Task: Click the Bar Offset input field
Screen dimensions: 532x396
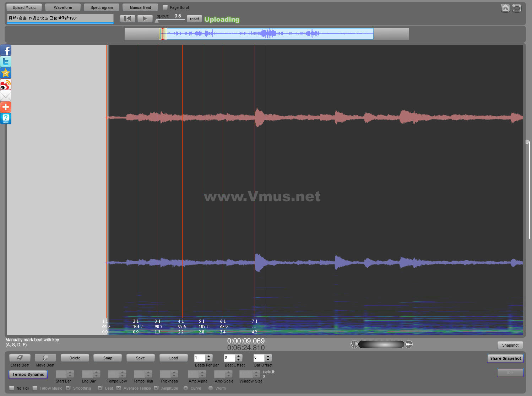Action: coord(259,358)
